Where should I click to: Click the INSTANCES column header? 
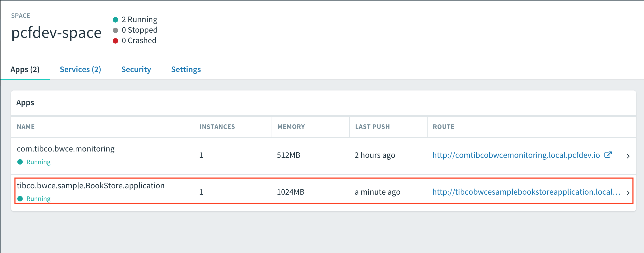point(217,127)
